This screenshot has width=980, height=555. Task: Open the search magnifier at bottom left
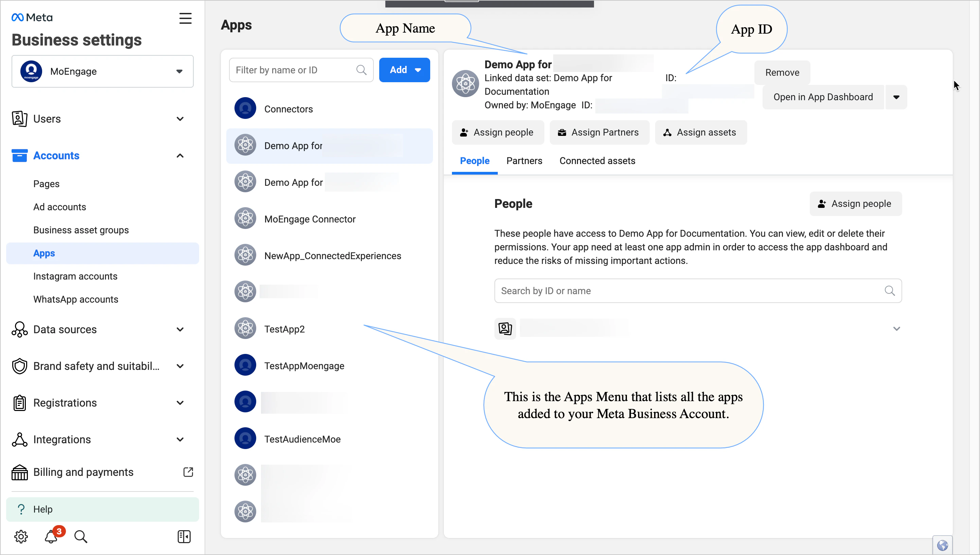pyautogui.click(x=81, y=536)
